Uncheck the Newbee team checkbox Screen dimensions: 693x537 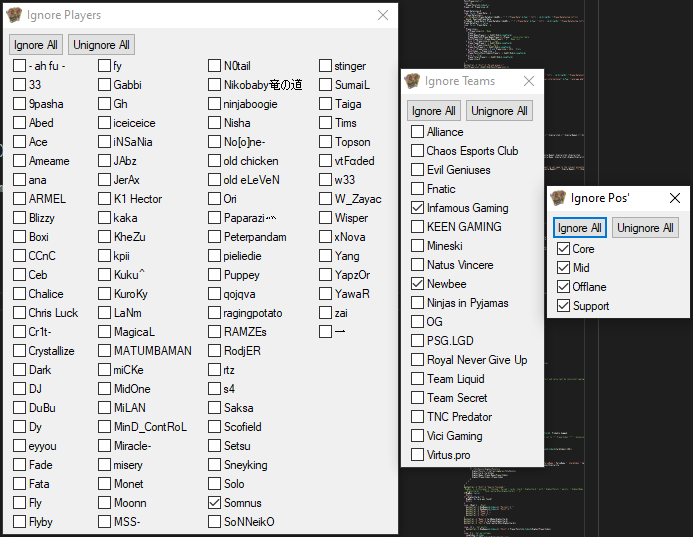pos(417,283)
